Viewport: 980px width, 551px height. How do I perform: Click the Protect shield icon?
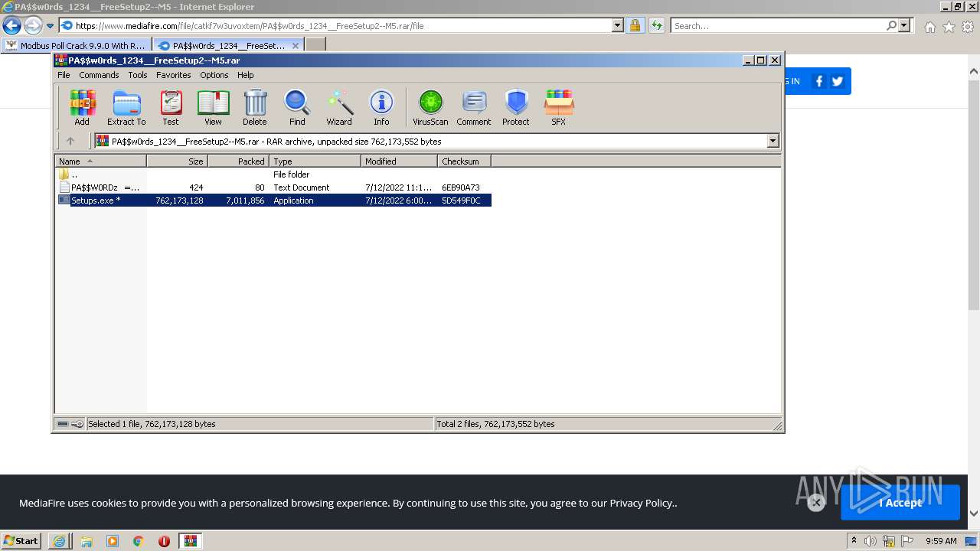pos(516,107)
